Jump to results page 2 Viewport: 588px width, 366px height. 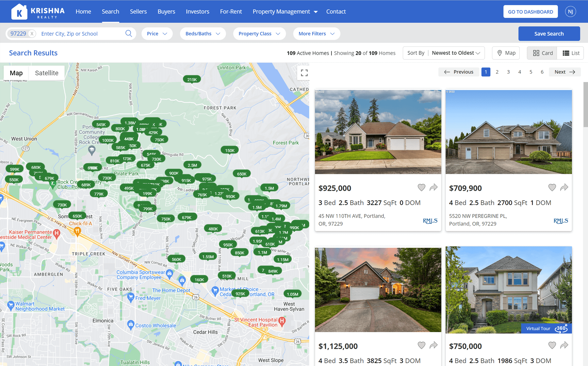pos(497,72)
